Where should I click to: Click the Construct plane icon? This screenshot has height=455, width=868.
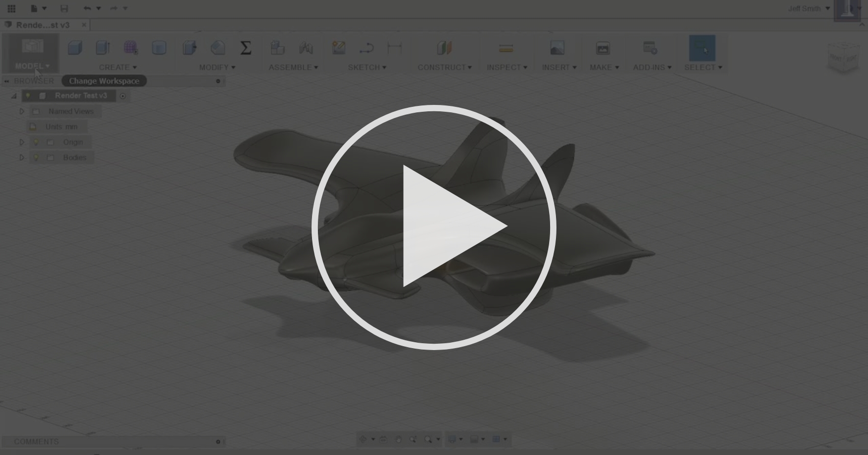pos(444,48)
